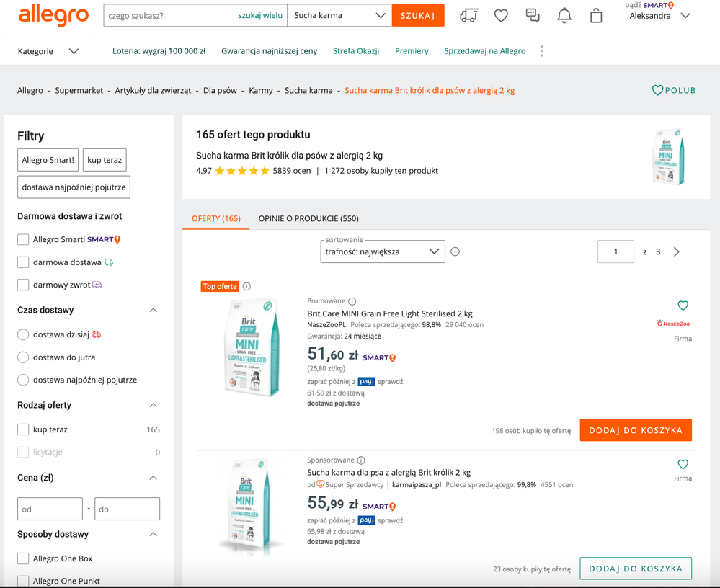The image size is (720, 588).
Task: Favorite the karmaipasza_pl offer with heart
Action: [x=683, y=464]
